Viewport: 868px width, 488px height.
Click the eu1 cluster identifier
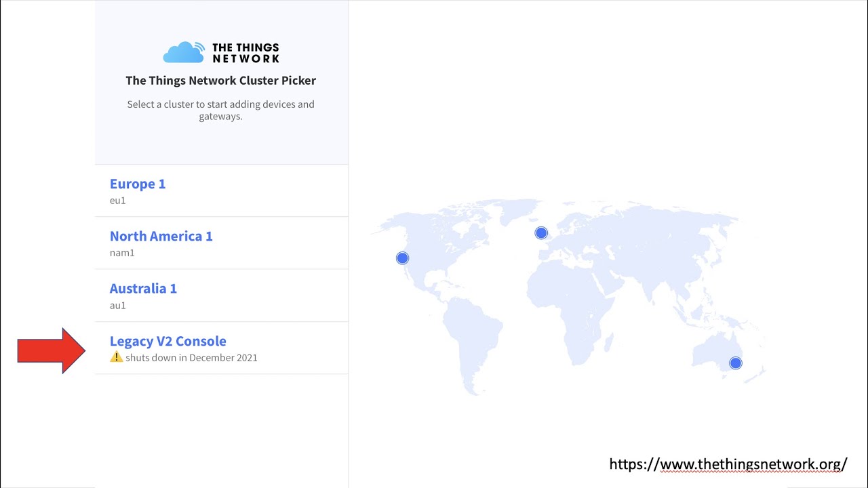coord(118,201)
